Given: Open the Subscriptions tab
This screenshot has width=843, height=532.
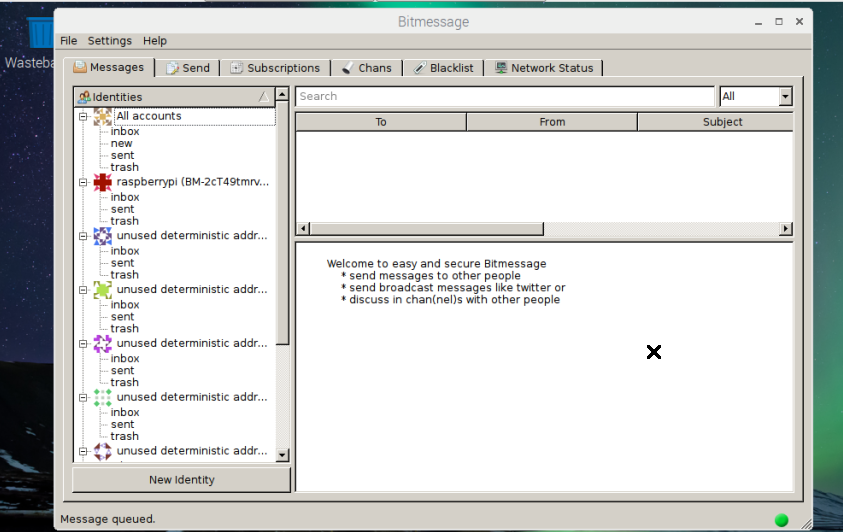Looking at the screenshot, I should pos(275,68).
